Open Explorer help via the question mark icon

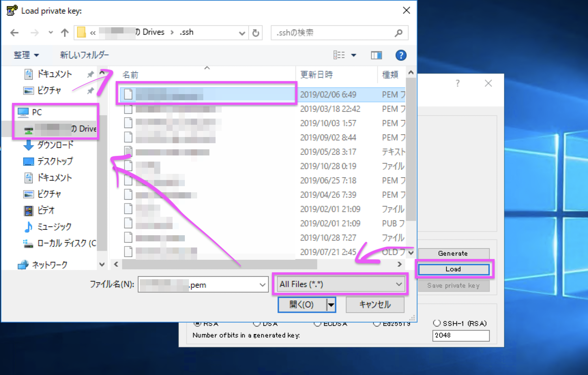(401, 55)
